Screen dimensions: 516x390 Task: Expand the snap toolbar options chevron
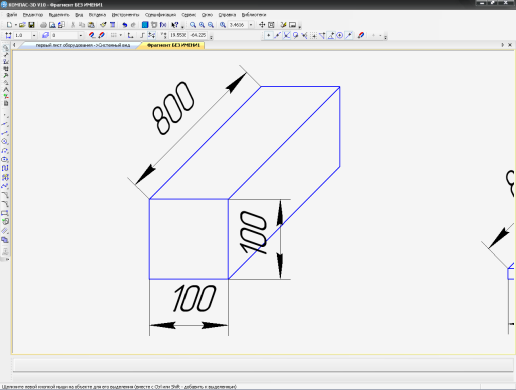(x=386, y=37)
